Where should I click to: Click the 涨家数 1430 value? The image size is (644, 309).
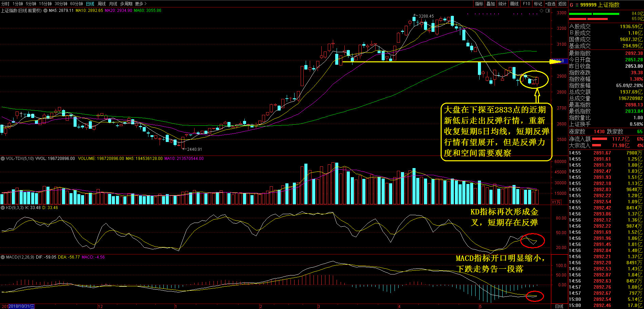coord(599,131)
